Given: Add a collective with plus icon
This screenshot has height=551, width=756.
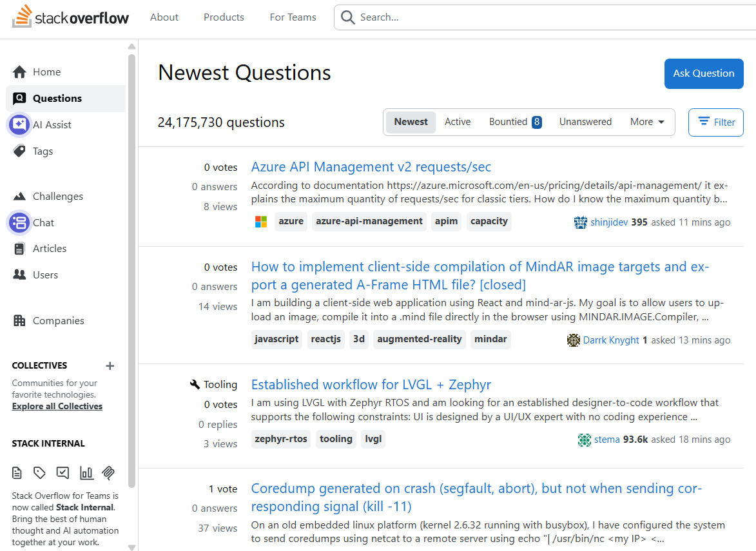Looking at the screenshot, I should click(110, 366).
